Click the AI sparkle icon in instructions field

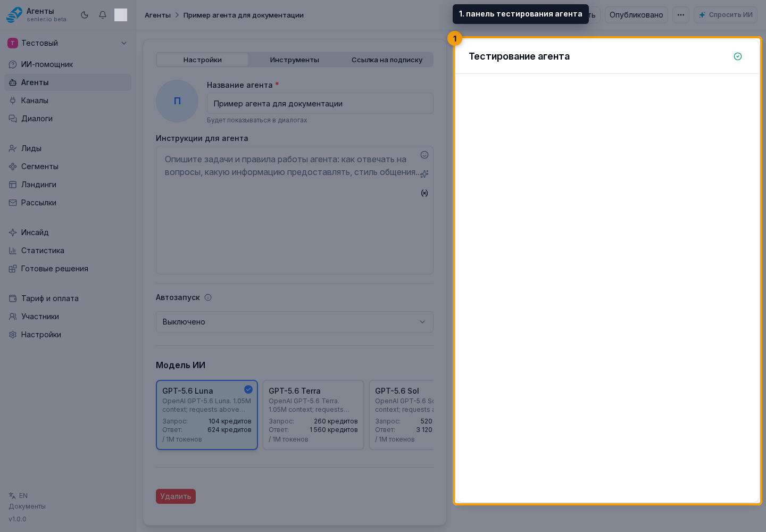424,174
